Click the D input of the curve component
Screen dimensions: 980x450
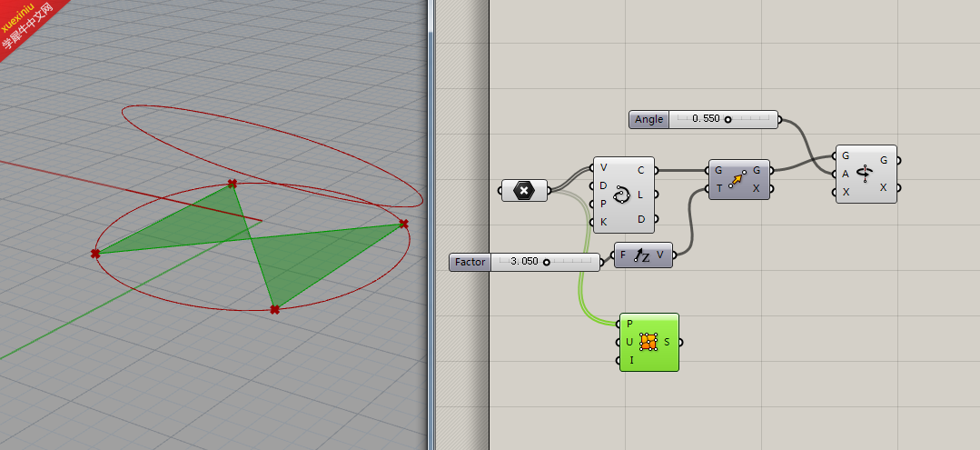[603, 185]
